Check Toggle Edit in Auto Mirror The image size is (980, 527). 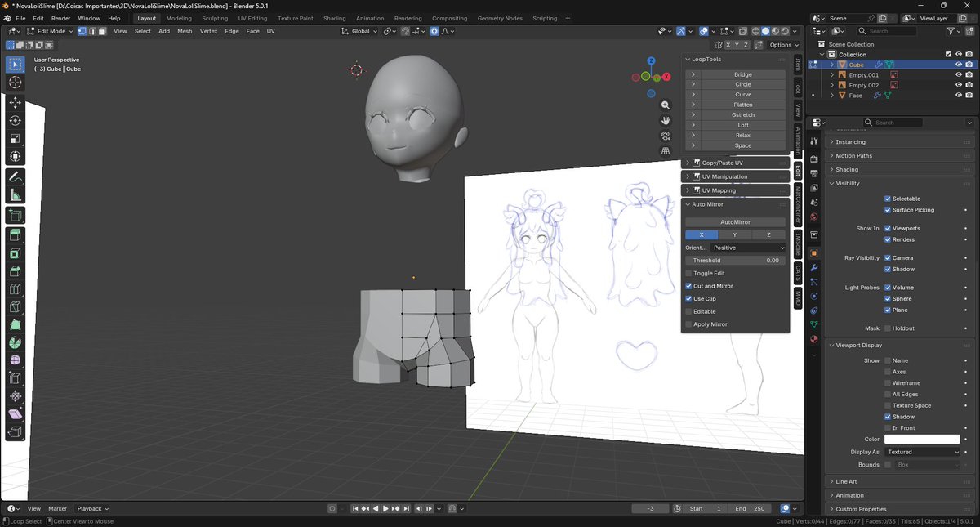[688, 273]
